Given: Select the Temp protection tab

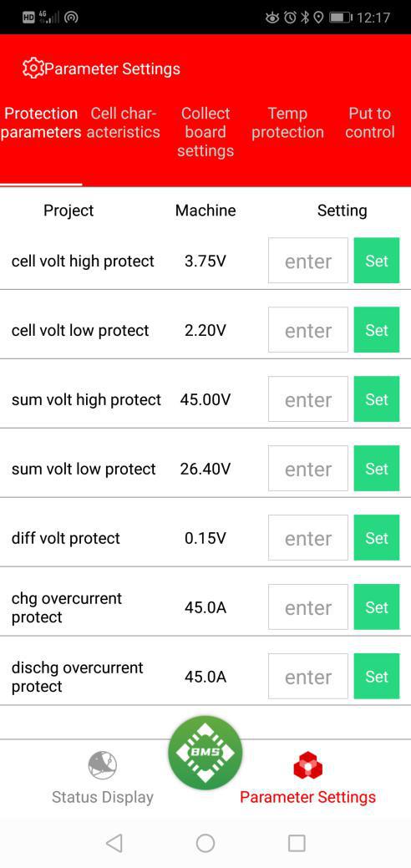Looking at the screenshot, I should [287, 123].
